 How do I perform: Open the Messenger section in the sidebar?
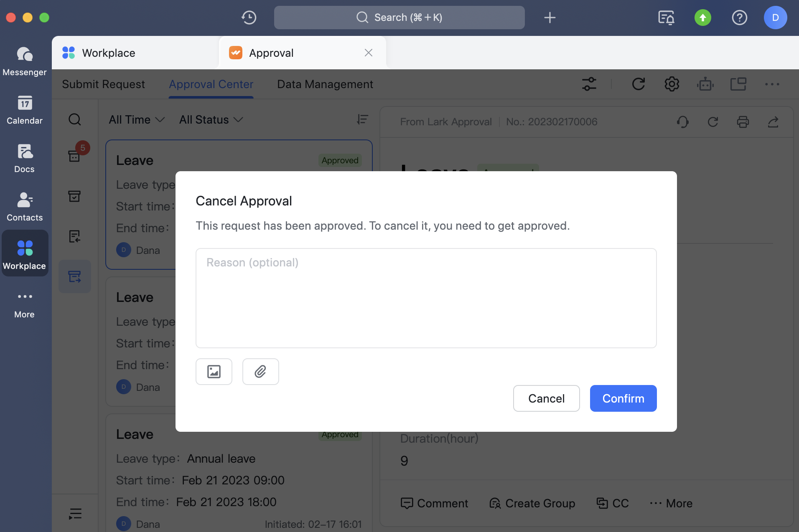pyautogui.click(x=25, y=61)
